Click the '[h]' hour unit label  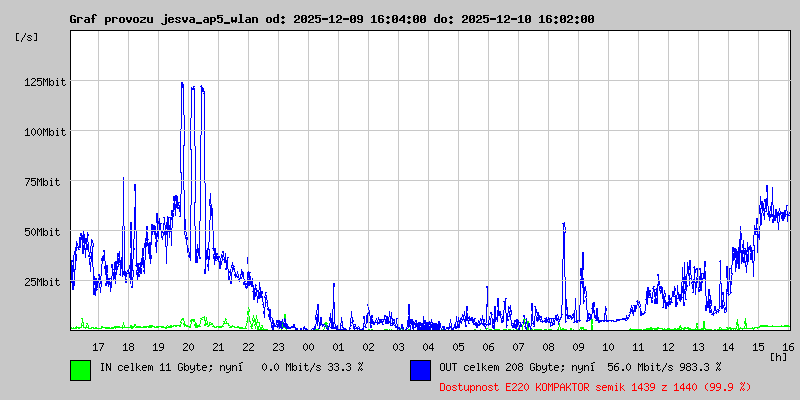click(779, 357)
